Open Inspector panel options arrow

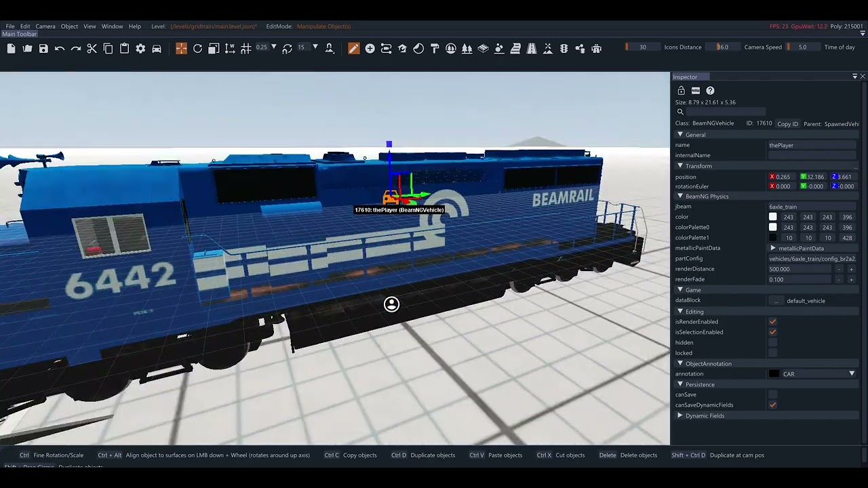pos(854,77)
